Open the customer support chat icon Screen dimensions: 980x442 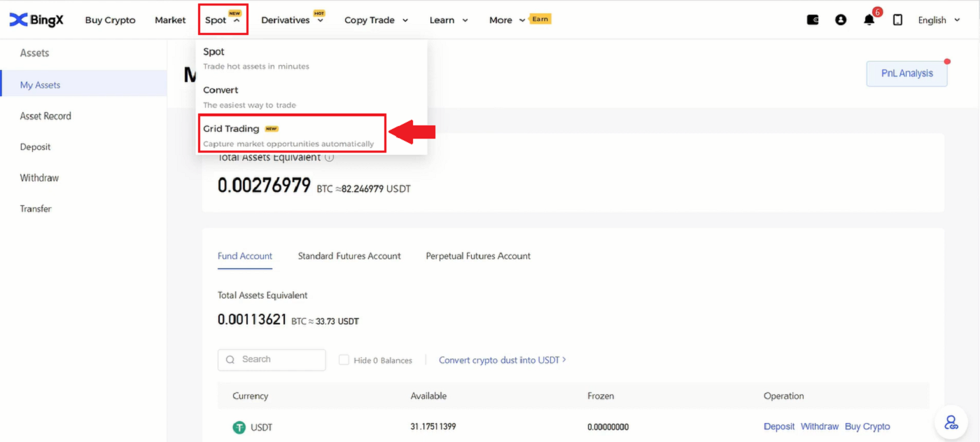click(951, 422)
